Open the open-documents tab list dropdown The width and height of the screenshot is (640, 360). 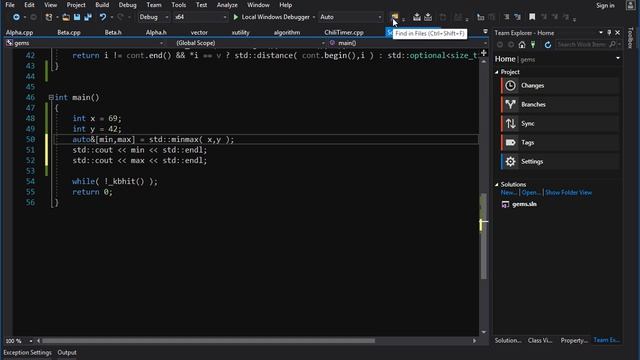485,31
